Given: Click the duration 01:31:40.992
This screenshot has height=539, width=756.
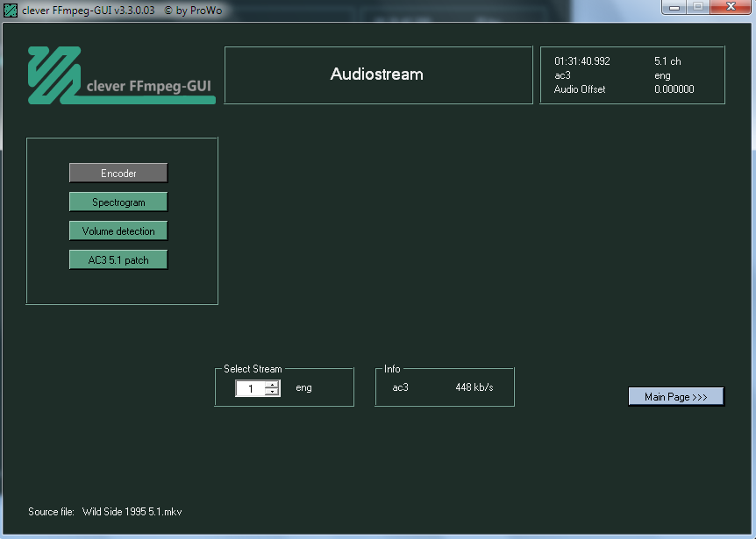Looking at the screenshot, I should (x=582, y=61).
